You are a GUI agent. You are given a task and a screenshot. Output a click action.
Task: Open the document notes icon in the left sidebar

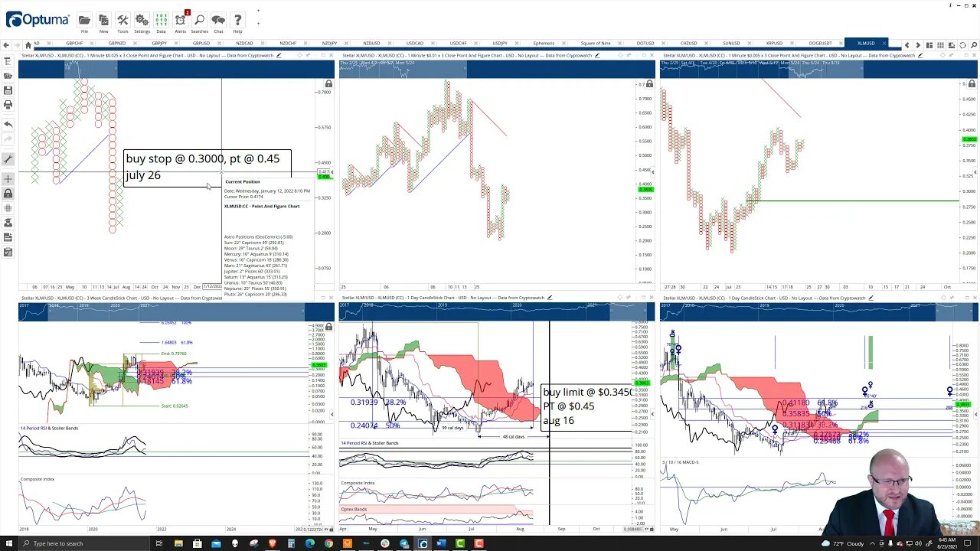coord(8,237)
